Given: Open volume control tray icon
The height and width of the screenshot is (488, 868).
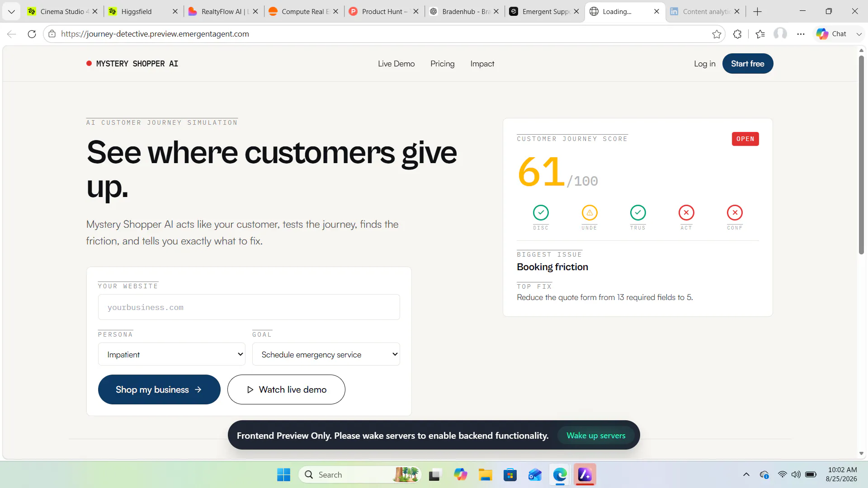Looking at the screenshot, I should coord(796,474).
